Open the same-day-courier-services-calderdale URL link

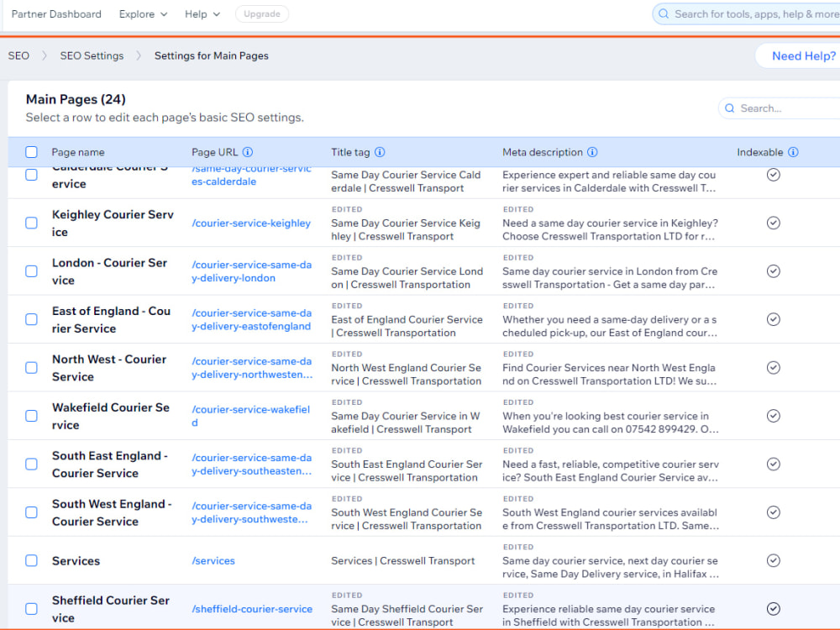(x=252, y=176)
